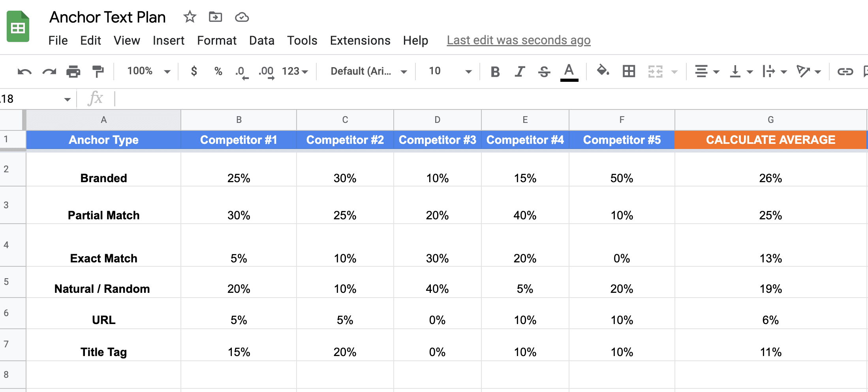Click Branded Competitor #5 50% cell
The image size is (868, 392).
[622, 169]
